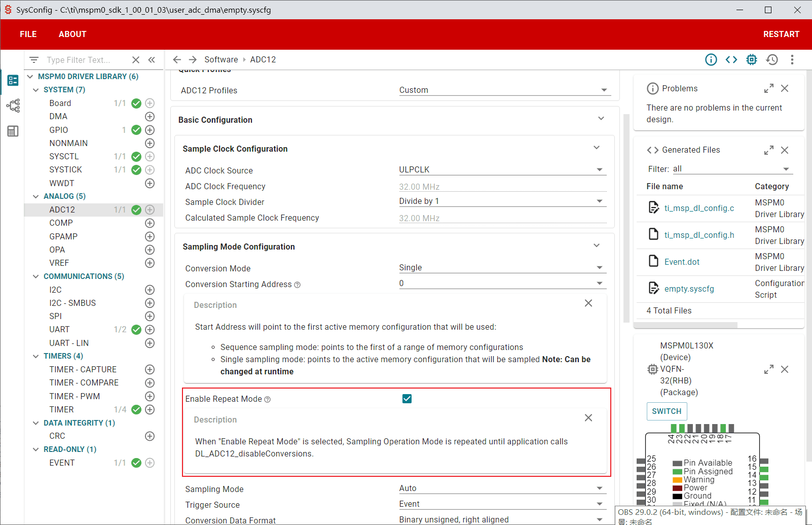Click Software in the breadcrumb

pyautogui.click(x=221, y=59)
